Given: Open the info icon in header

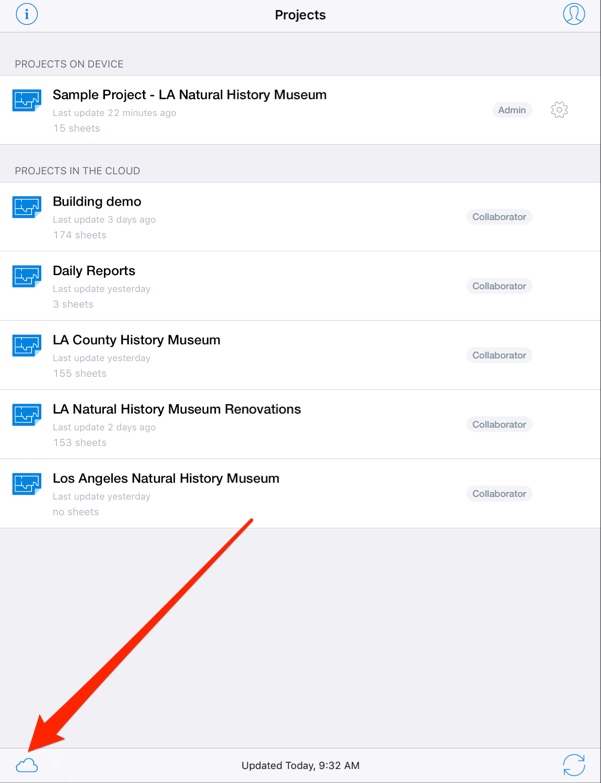Looking at the screenshot, I should pos(27,14).
